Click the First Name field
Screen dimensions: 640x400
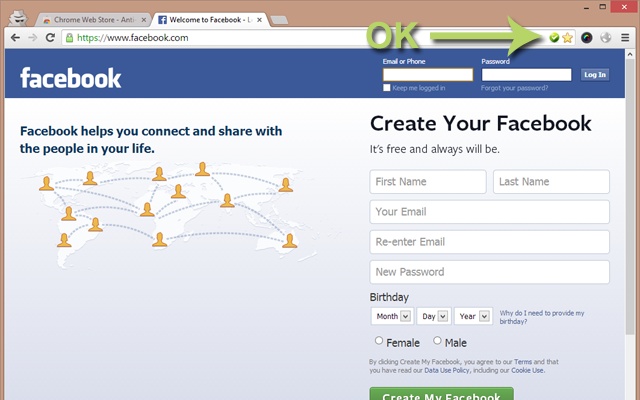coord(428,182)
